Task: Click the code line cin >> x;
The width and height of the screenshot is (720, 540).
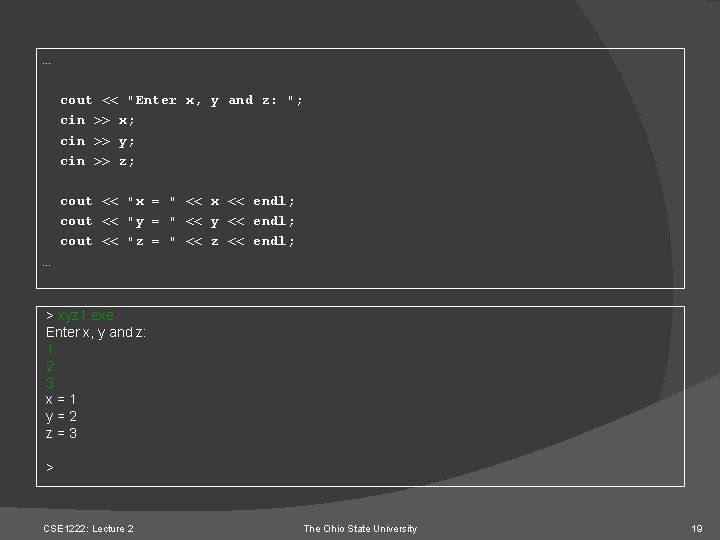Action: [x=97, y=120]
